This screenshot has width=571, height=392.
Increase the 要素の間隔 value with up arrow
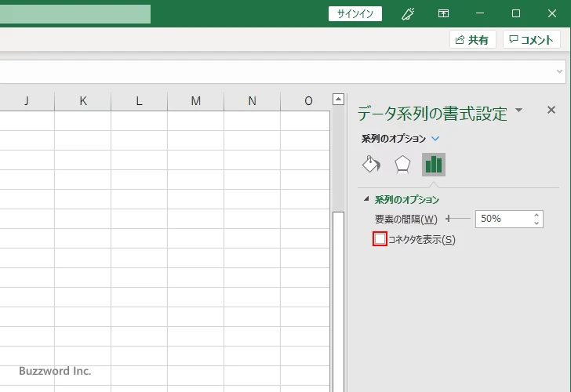536,215
